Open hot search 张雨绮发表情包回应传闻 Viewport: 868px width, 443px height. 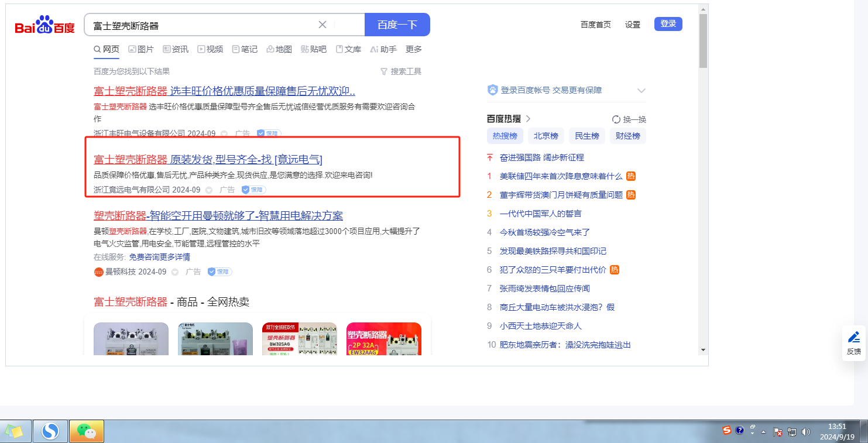click(x=545, y=289)
